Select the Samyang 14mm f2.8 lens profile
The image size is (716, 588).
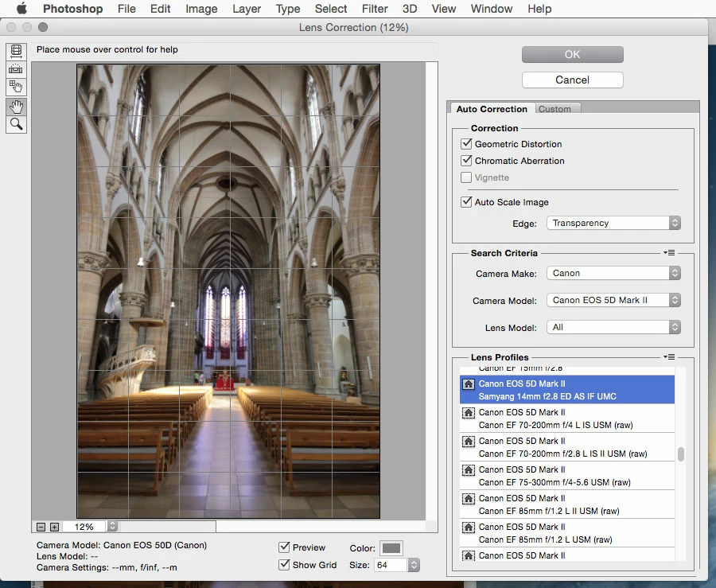tap(566, 390)
